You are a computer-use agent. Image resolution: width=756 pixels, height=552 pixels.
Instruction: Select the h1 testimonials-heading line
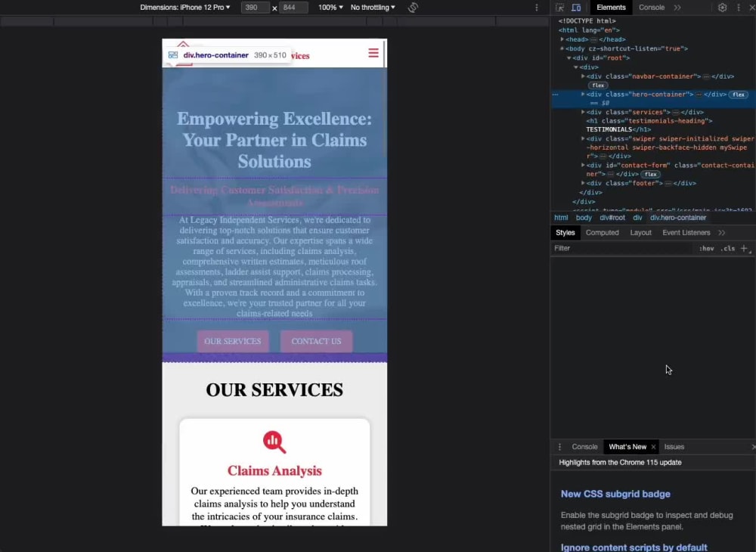(x=649, y=126)
